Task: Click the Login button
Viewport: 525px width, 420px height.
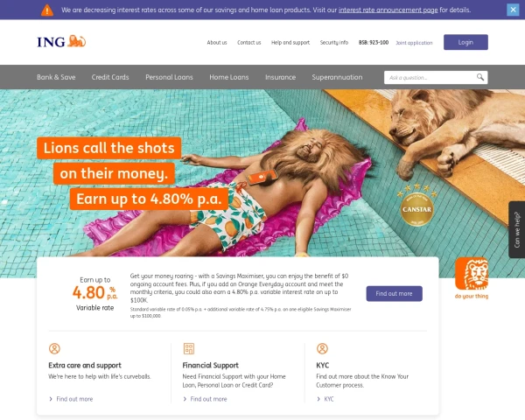Action: 465,42
